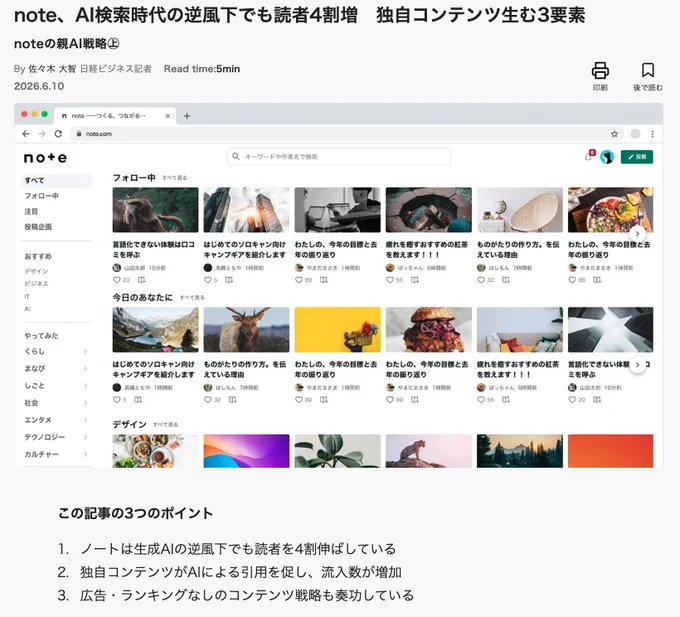Viewport: 680px width, 617px height.
Task: Select 注目 in the sidebar
Action: pyautogui.click(x=31, y=212)
